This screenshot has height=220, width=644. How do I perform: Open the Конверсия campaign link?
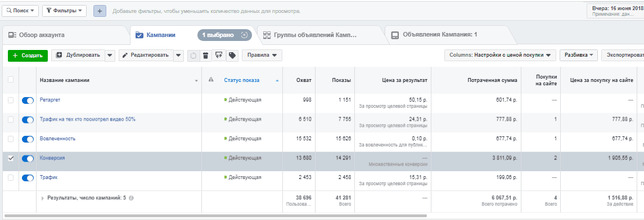click(52, 158)
